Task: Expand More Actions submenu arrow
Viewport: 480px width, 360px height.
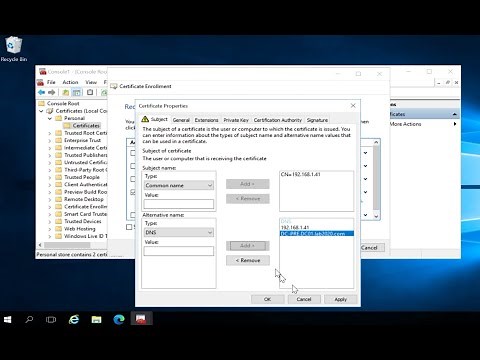Action: (455, 124)
